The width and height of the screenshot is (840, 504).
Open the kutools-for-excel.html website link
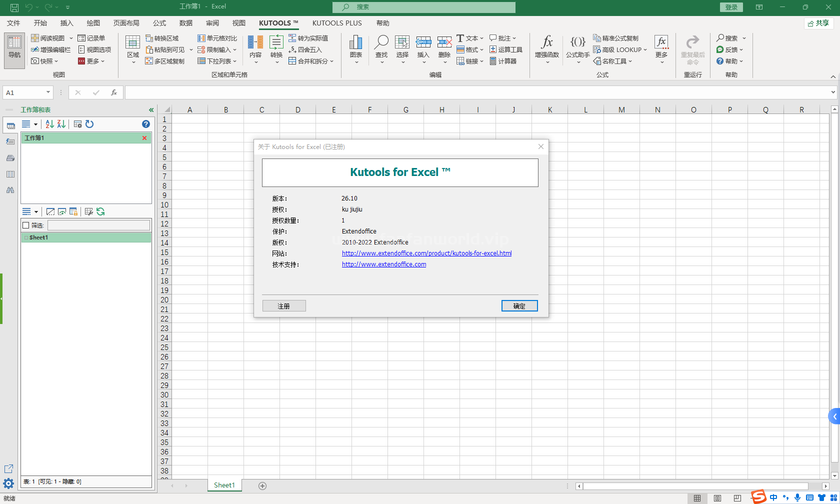[x=426, y=253]
